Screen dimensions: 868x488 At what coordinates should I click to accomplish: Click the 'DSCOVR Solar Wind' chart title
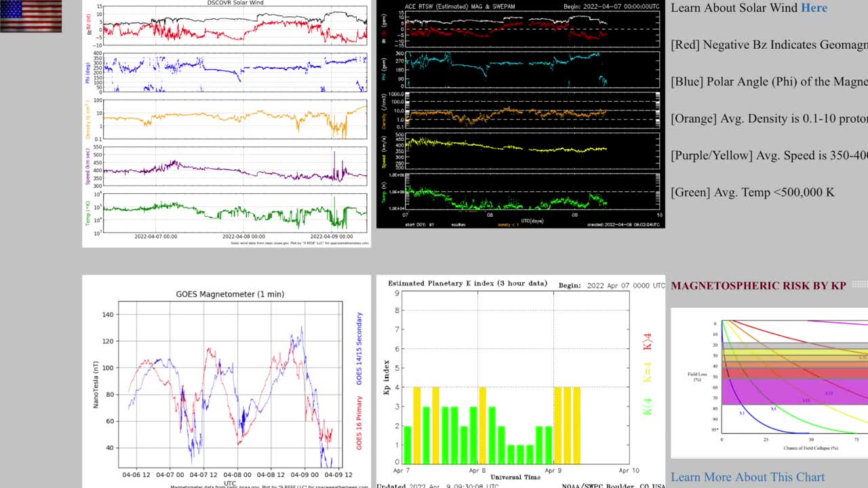235,3
